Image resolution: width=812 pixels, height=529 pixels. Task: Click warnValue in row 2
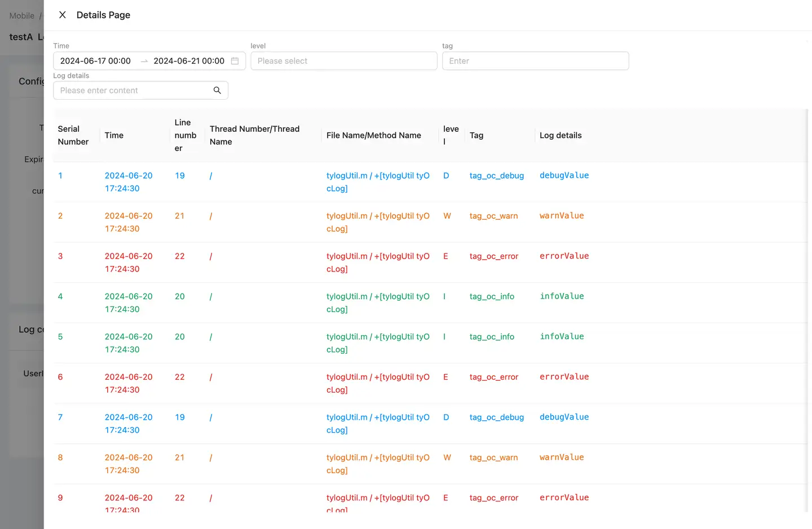coord(562,216)
